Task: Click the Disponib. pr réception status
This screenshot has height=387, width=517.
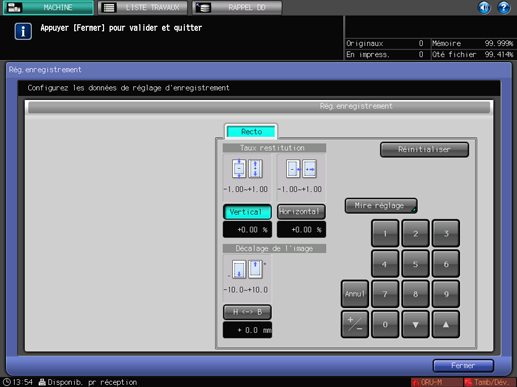Action: (x=88, y=382)
